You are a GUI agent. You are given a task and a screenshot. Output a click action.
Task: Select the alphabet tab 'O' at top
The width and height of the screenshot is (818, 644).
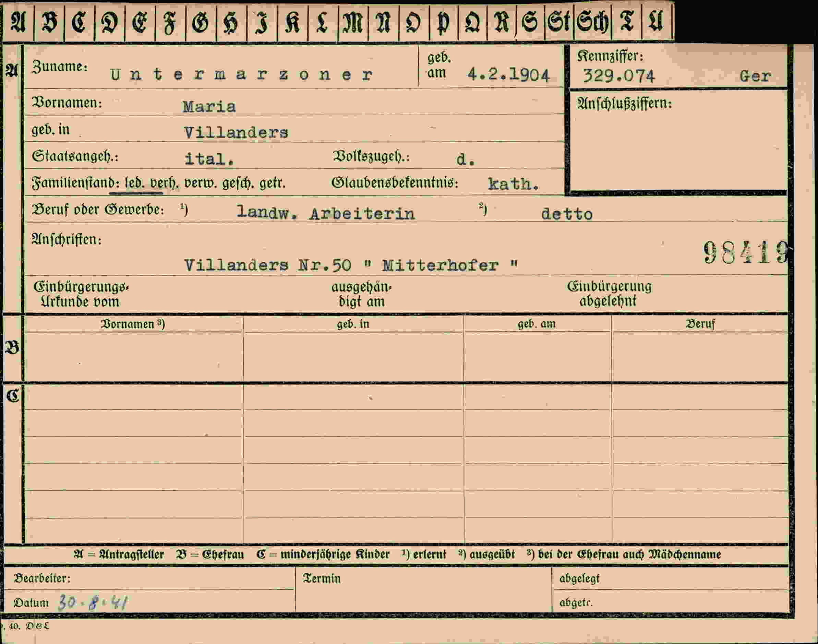point(413,22)
